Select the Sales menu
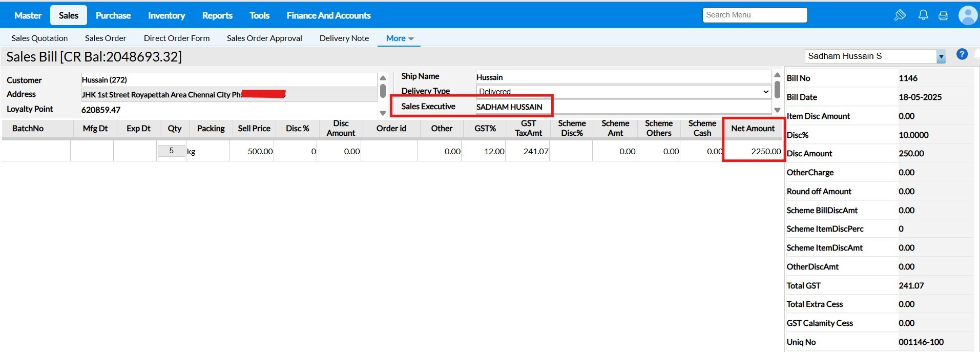 pyautogui.click(x=69, y=15)
